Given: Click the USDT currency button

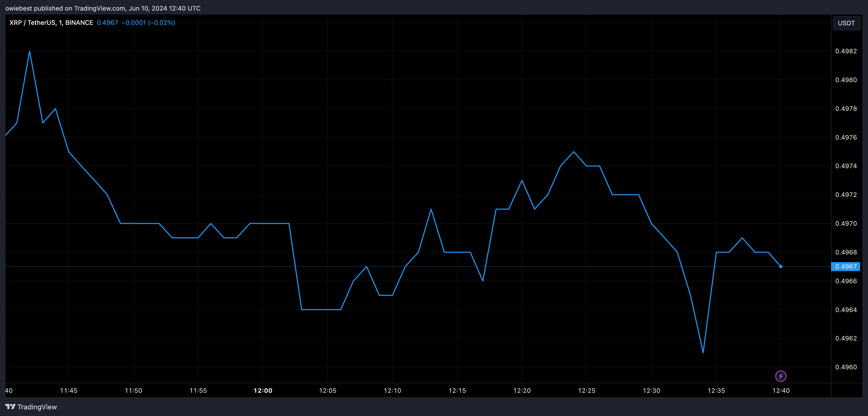Looking at the screenshot, I should pos(846,23).
